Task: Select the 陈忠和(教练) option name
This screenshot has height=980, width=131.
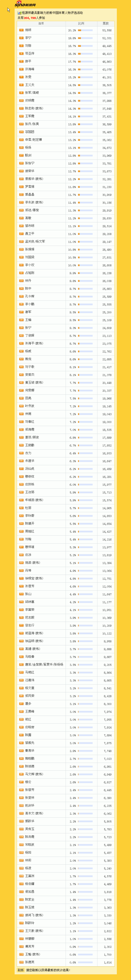Action: [x=34, y=108]
